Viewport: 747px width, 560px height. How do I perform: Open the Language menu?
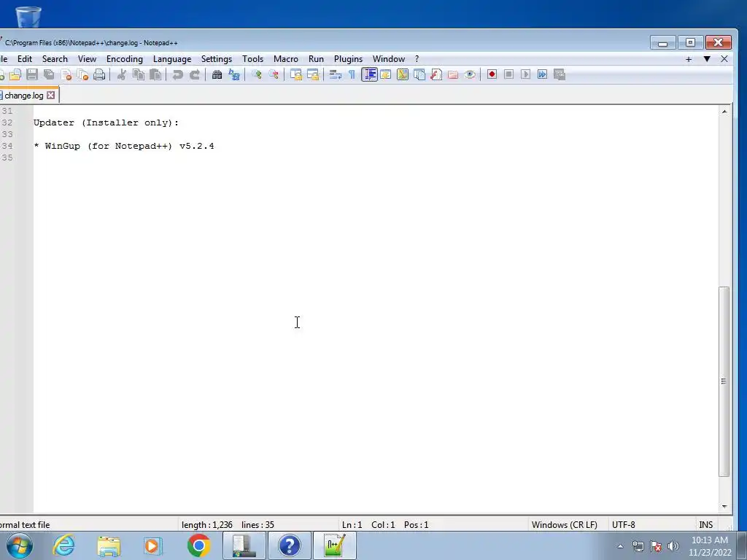coord(172,59)
